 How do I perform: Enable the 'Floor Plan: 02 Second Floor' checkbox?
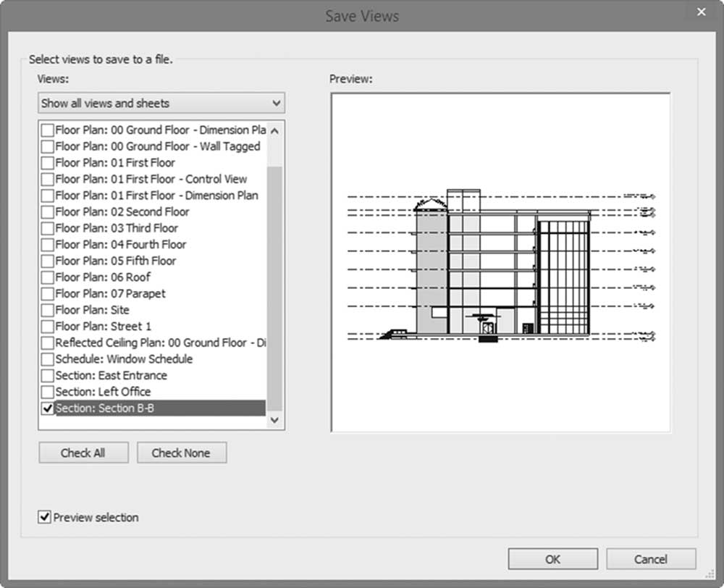pyautogui.click(x=47, y=212)
